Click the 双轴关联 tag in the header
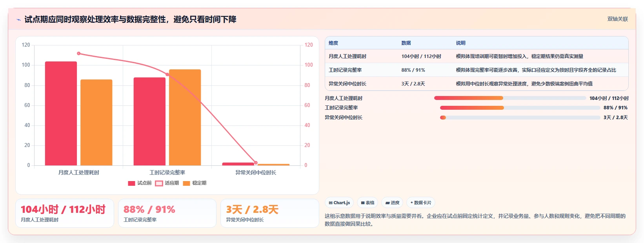644x243 pixels. (x=617, y=19)
